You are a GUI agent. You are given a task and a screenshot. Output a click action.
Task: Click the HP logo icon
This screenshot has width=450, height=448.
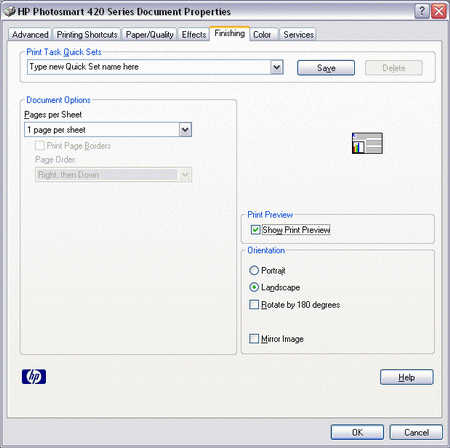coord(34,377)
